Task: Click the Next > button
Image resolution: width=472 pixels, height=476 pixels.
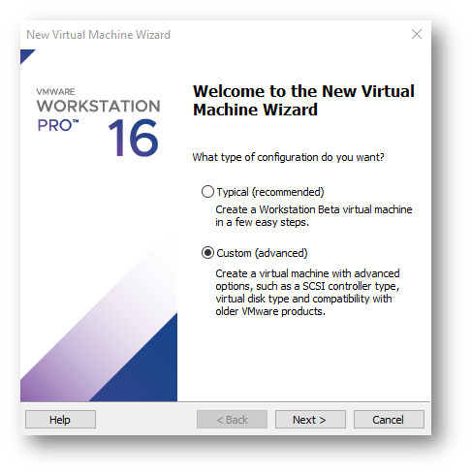Action: pyautogui.click(x=310, y=420)
